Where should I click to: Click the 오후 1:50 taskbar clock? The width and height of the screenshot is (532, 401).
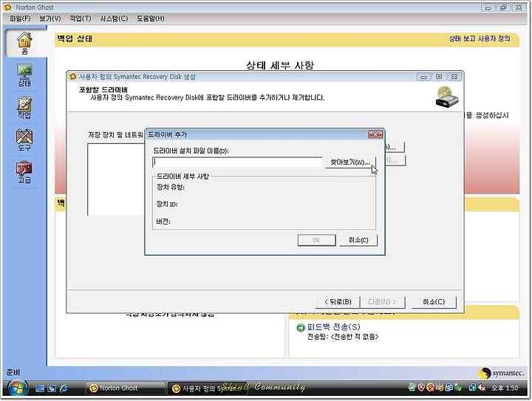point(505,388)
